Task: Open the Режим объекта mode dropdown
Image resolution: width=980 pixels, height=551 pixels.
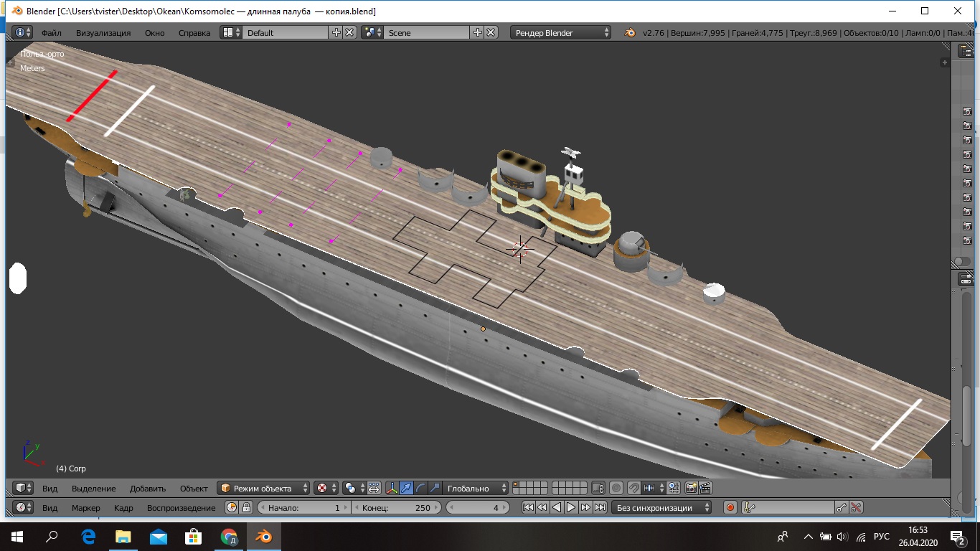Action: [x=264, y=488]
